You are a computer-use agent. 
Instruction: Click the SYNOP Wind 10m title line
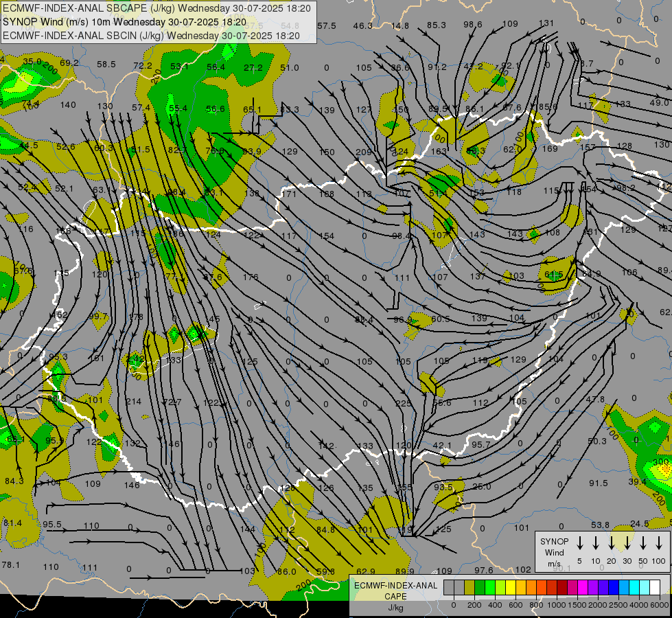124,22
